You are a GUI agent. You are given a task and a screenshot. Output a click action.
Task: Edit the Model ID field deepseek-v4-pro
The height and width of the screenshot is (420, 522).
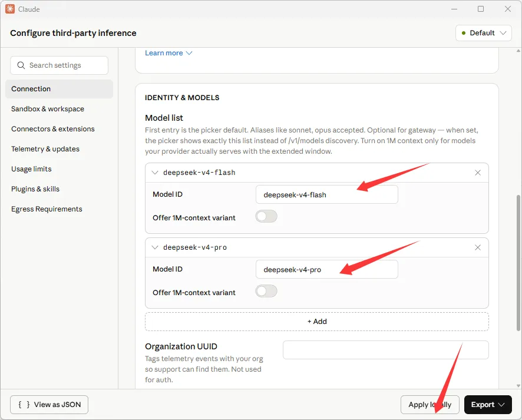tap(326, 269)
